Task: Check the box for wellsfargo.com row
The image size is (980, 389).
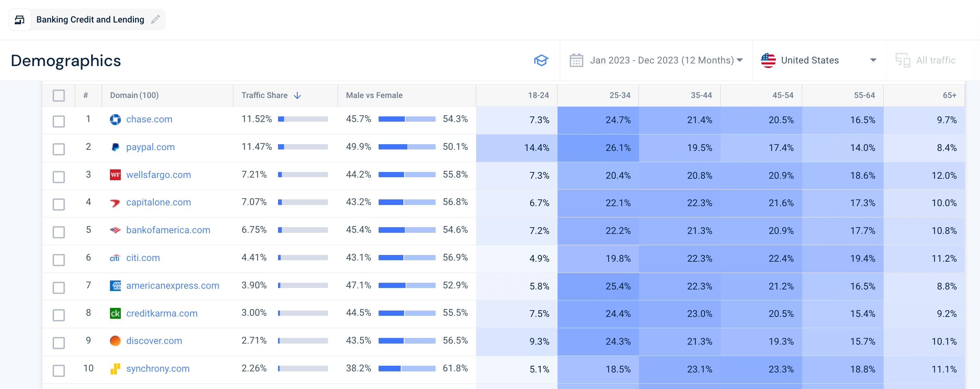Action: [59, 177]
